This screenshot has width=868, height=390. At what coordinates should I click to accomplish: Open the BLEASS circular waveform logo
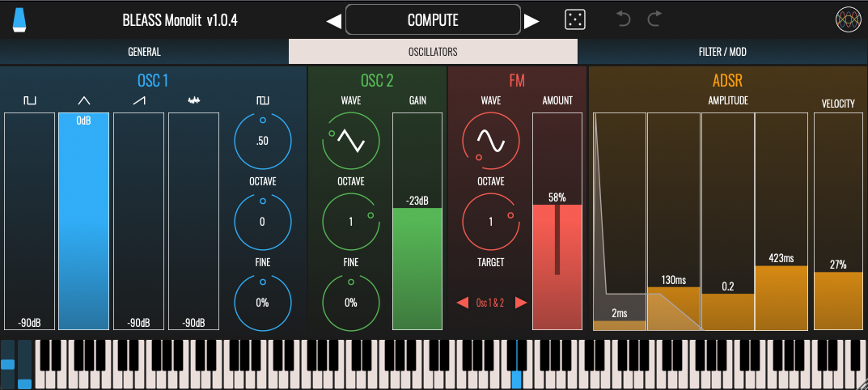click(848, 20)
